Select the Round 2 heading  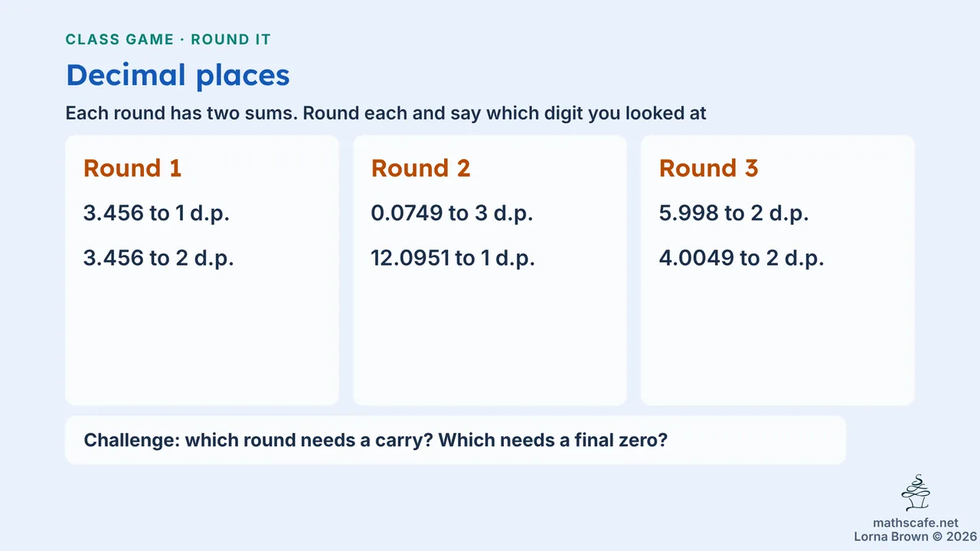pos(420,168)
